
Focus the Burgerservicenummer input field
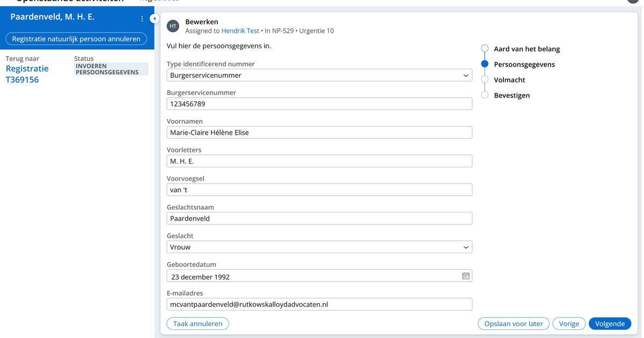[319, 104]
